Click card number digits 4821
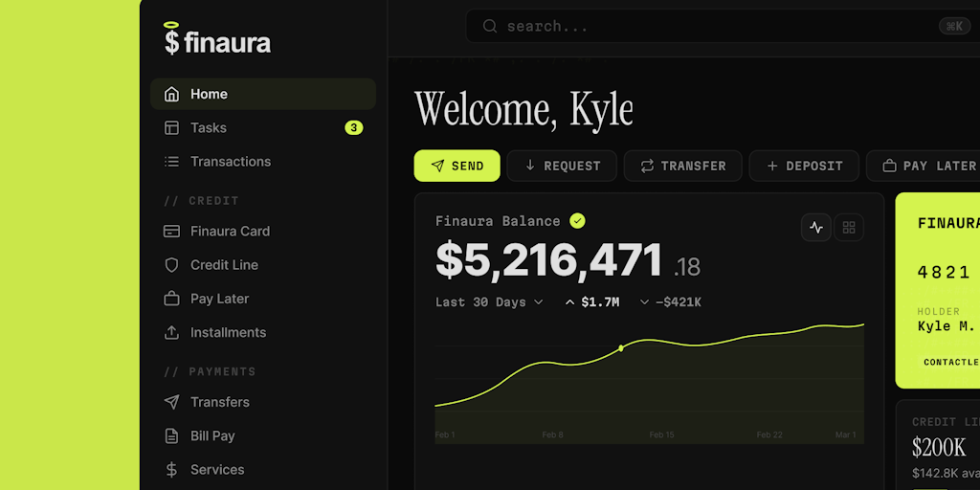 (944, 272)
